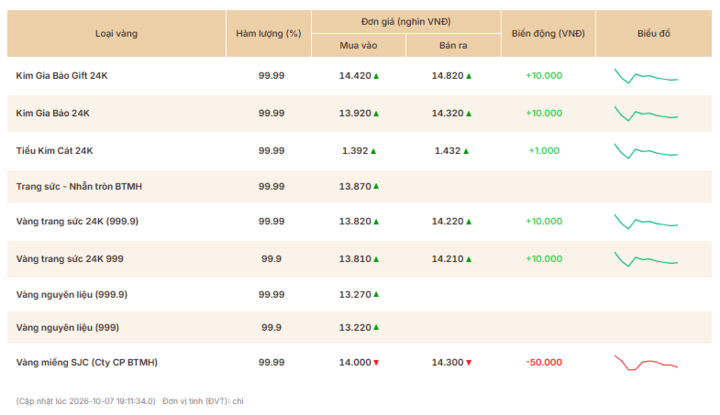This screenshot has height=415, width=720.
Task: Click the up arrow next to 13.870
Action: [x=376, y=186]
